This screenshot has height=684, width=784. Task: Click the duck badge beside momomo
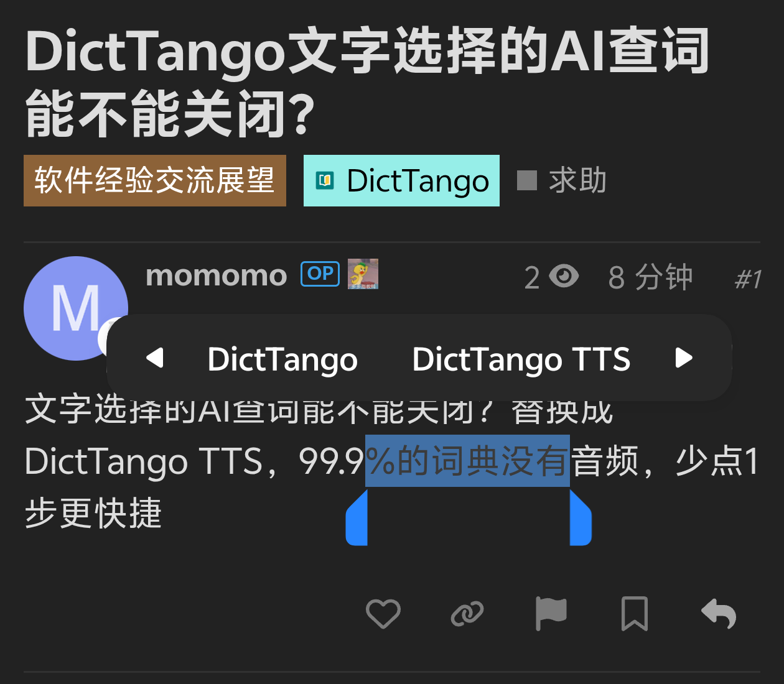[363, 274]
